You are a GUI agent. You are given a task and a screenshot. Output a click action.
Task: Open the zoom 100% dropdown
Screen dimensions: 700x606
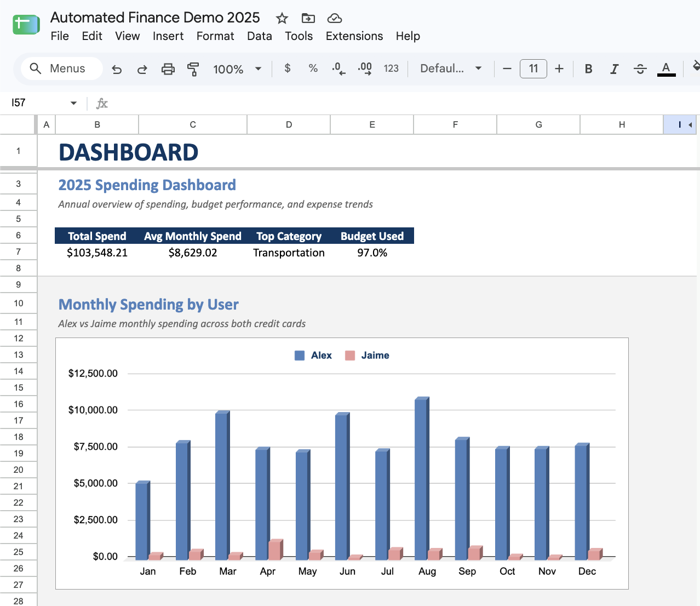[237, 69]
